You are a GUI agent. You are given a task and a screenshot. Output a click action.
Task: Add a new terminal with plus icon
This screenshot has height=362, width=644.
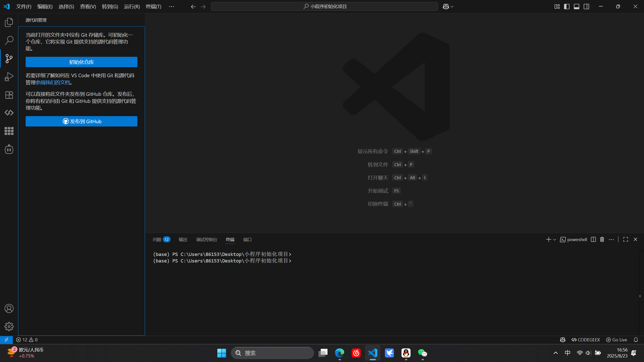pyautogui.click(x=549, y=239)
